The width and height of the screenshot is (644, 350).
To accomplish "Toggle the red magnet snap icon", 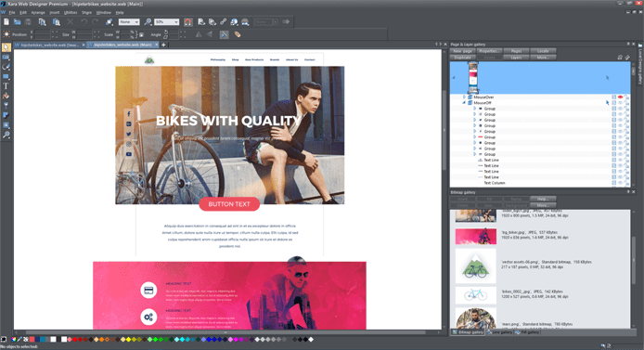I will click(187, 22).
